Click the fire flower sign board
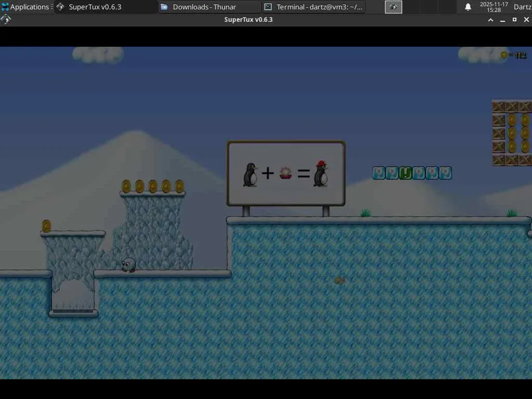Screen dimensions: 532x399 click(x=286, y=174)
